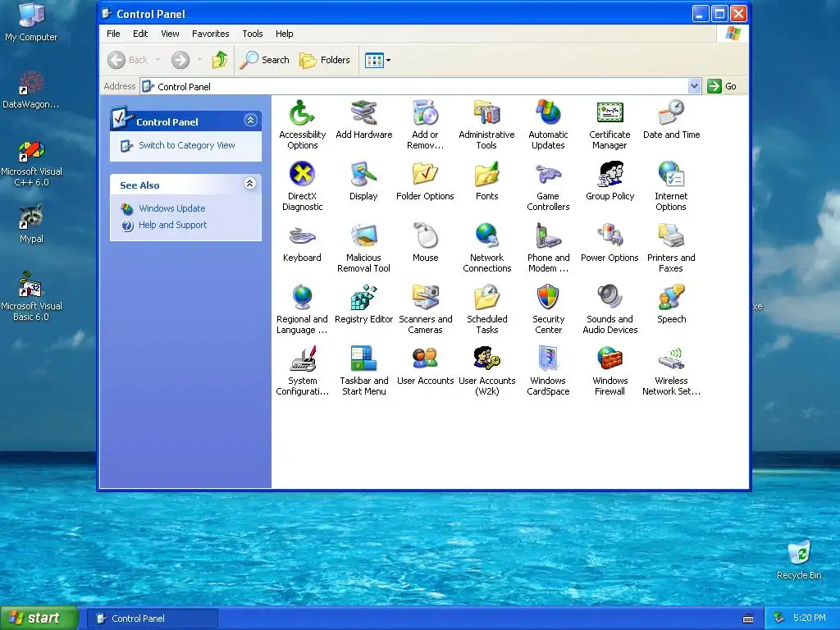Open the Help menu
The height and width of the screenshot is (630, 840).
click(x=285, y=34)
